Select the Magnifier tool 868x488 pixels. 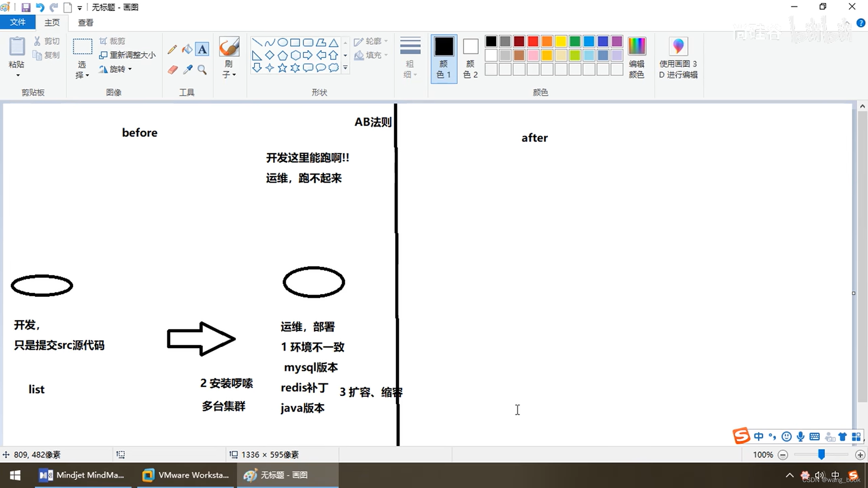[202, 70]
